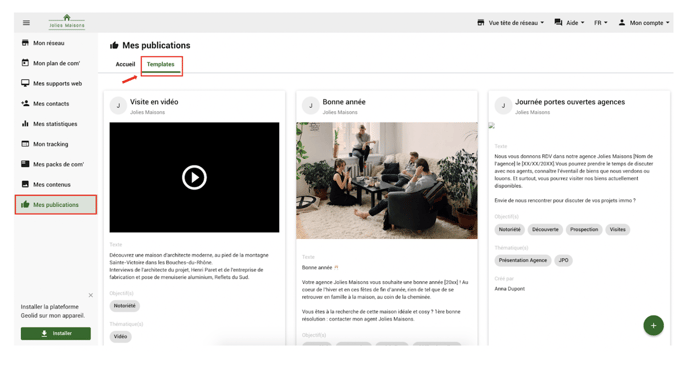Open Mon réseau in the sidebar
The image size is (688, 366).
tap(56, 43)
